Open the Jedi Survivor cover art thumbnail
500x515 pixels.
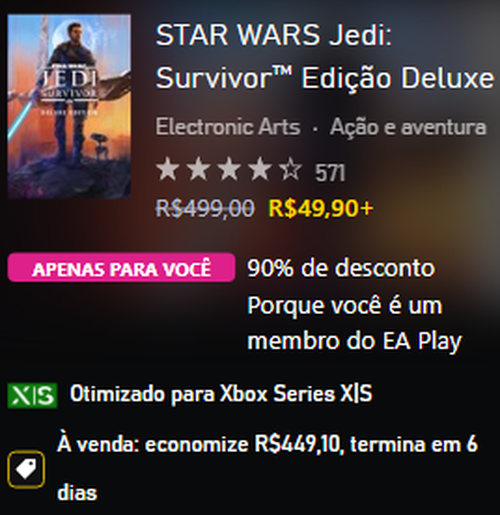pos(69,106)
